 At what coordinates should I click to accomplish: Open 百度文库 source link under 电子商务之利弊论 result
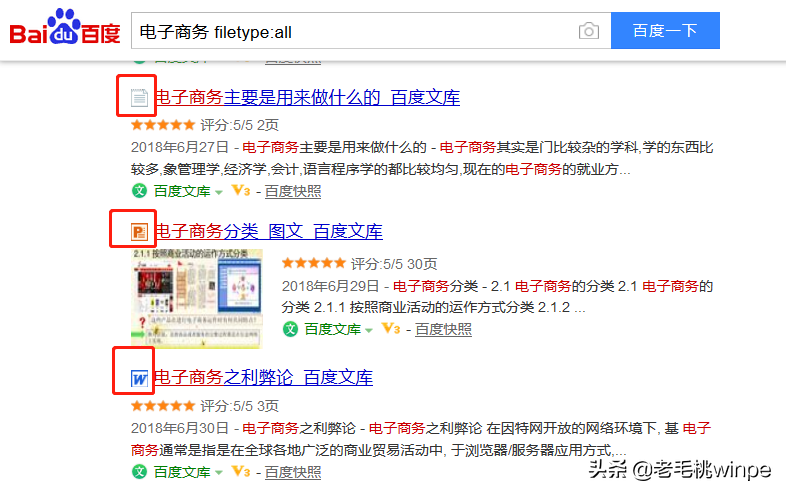[182, 472]
